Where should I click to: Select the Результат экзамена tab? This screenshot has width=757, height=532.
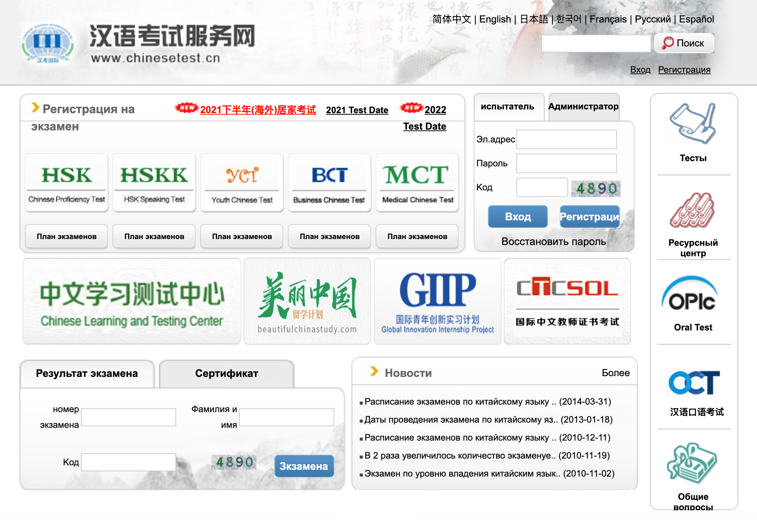[x=87, y=374]
